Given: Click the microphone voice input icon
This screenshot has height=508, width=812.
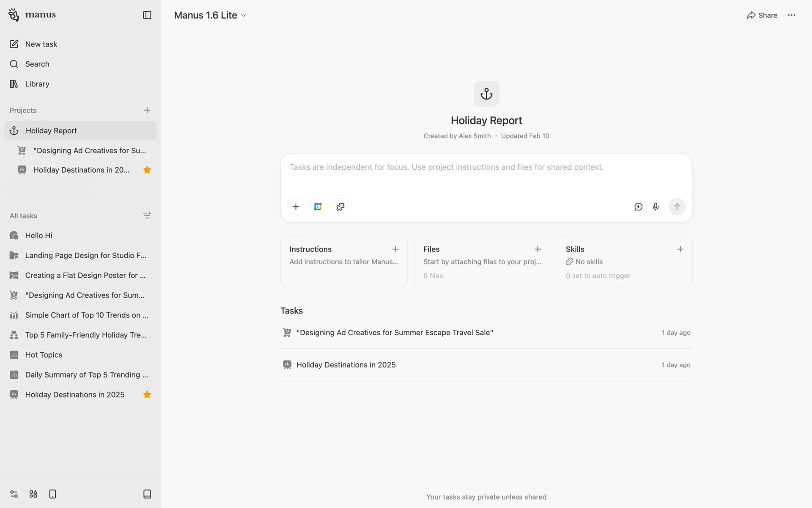Looking at the screenshot, I should click(656, 207).
